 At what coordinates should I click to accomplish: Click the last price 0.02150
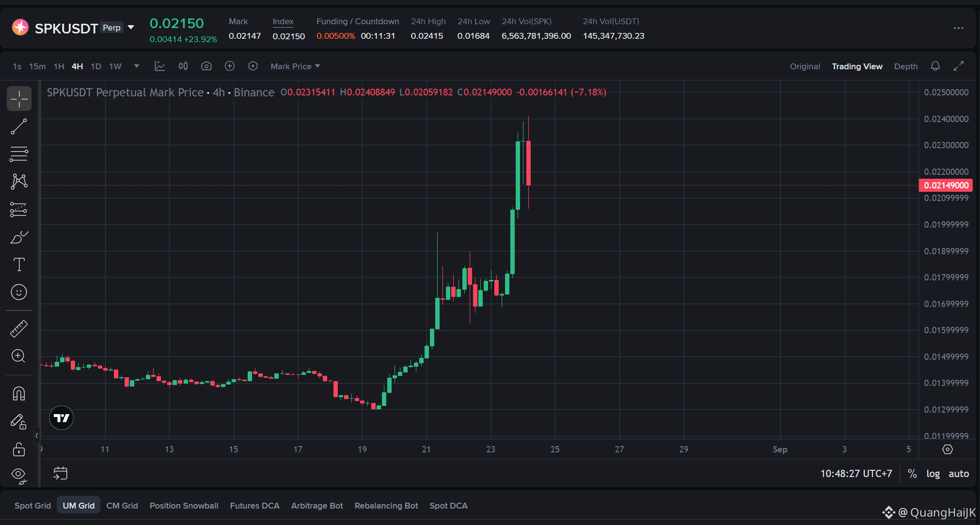click(x=176, y=23)
